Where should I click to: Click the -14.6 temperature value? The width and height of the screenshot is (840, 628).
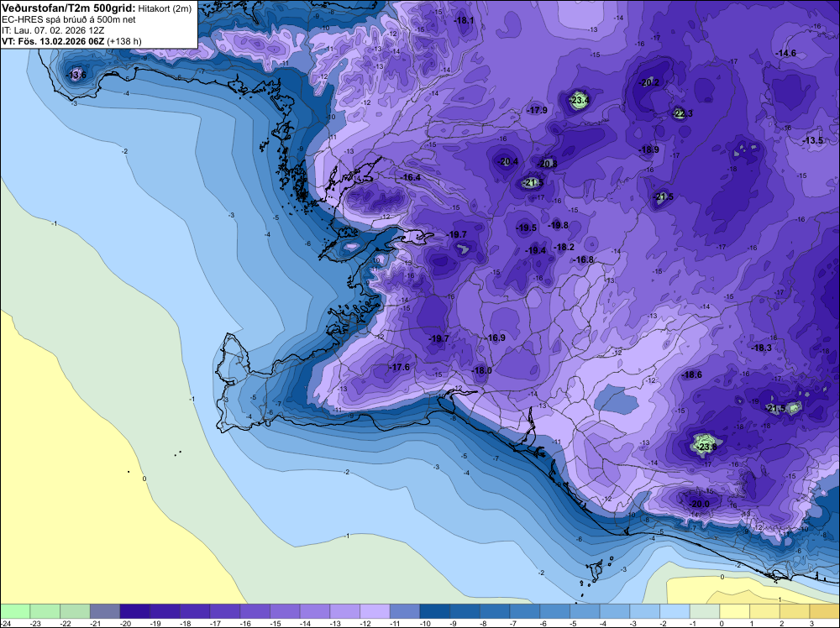786,53
